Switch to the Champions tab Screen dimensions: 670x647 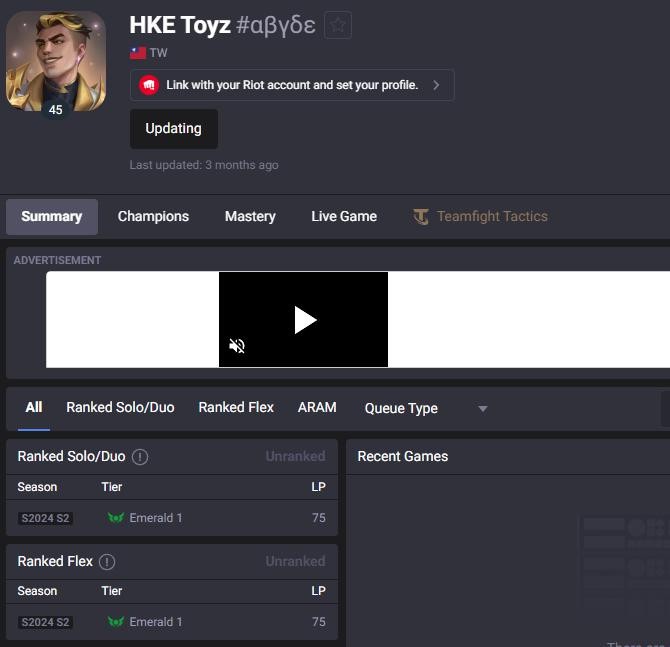[153, 217]
